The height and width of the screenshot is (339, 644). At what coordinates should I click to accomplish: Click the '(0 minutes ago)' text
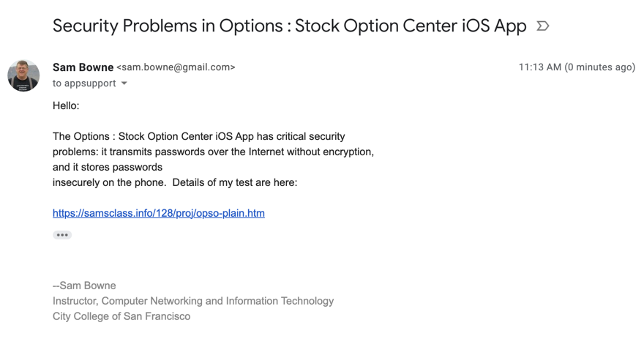pos(599,67)
